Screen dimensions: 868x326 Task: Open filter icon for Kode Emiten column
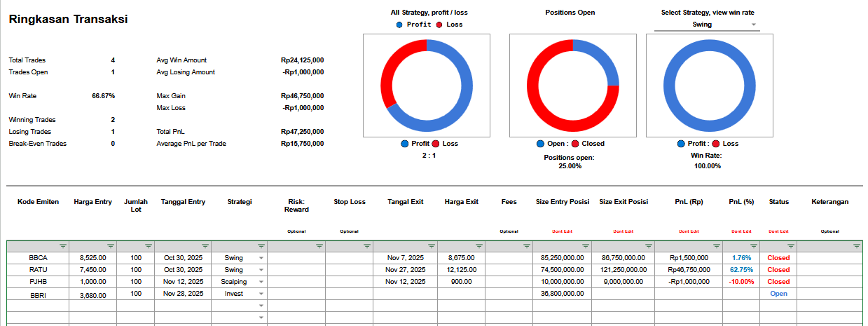[x=63, y=246]
